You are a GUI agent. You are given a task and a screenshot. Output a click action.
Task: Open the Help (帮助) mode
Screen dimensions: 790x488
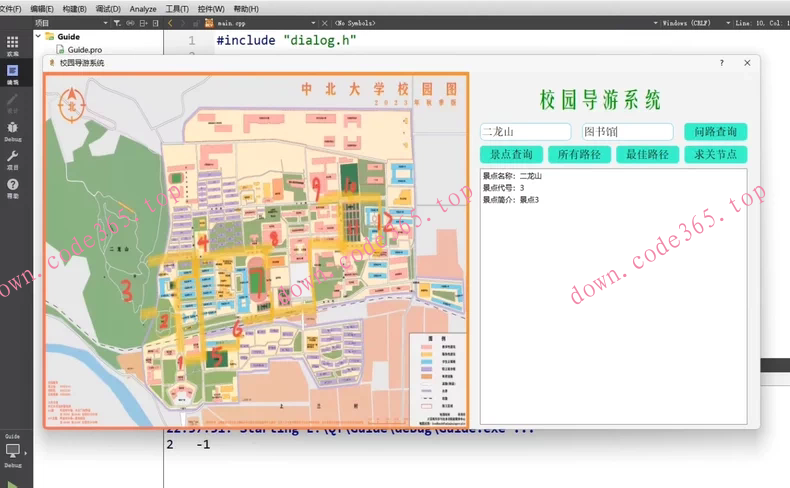pyautogui.click(x=13, y=188)
